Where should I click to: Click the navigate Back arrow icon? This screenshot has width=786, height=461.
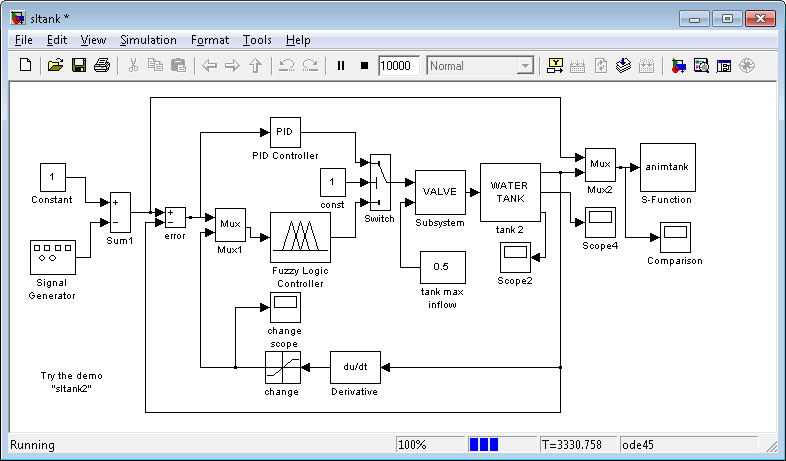(x=209, y=66)
